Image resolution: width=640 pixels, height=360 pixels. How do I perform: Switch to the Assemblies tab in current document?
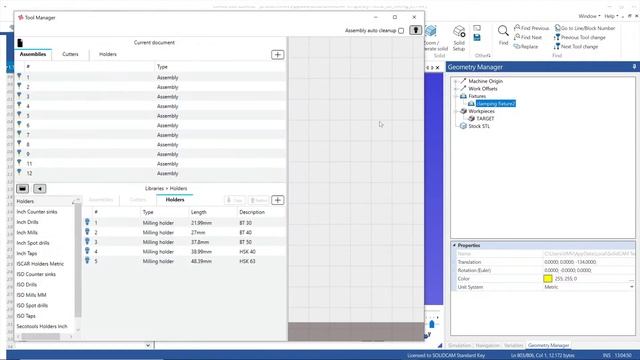click(x=33, y=54)
